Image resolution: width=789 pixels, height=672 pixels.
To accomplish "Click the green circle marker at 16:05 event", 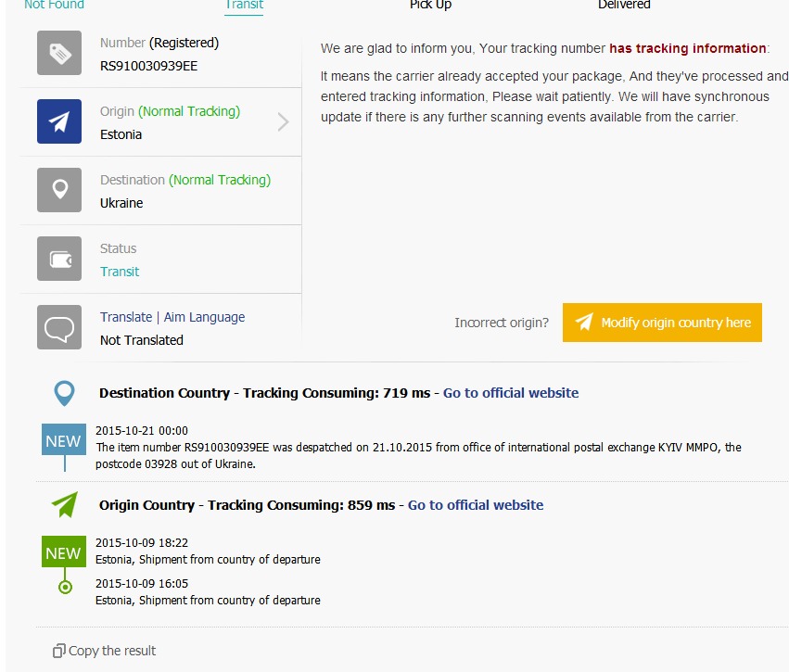I will (x=65, y=587).
